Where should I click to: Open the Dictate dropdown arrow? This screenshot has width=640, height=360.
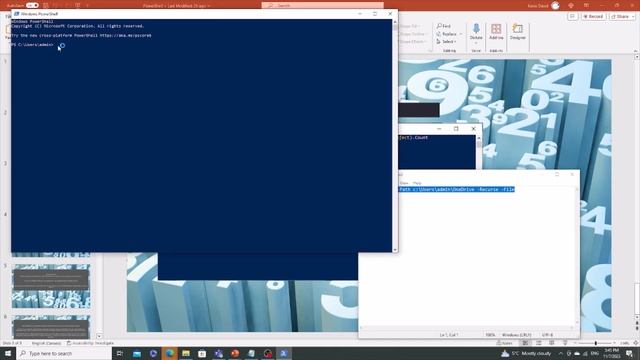coord(476,43)
